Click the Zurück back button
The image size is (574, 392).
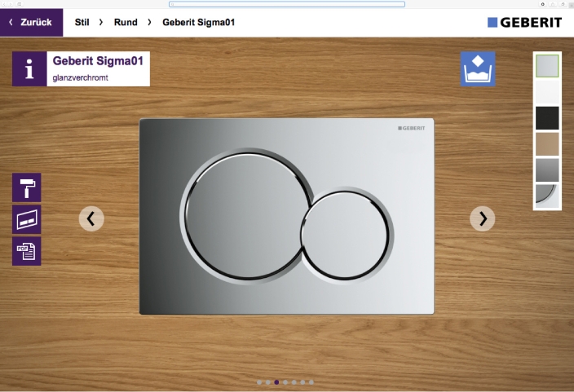pos(32,22)
